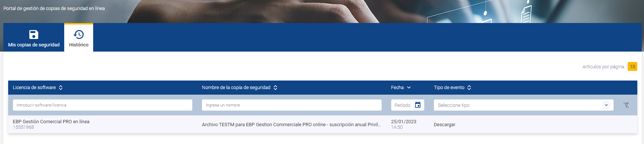Sort by Nombre de la copia arrows
Viewport: 644px width, 144px height.
[x=275, y=88]
